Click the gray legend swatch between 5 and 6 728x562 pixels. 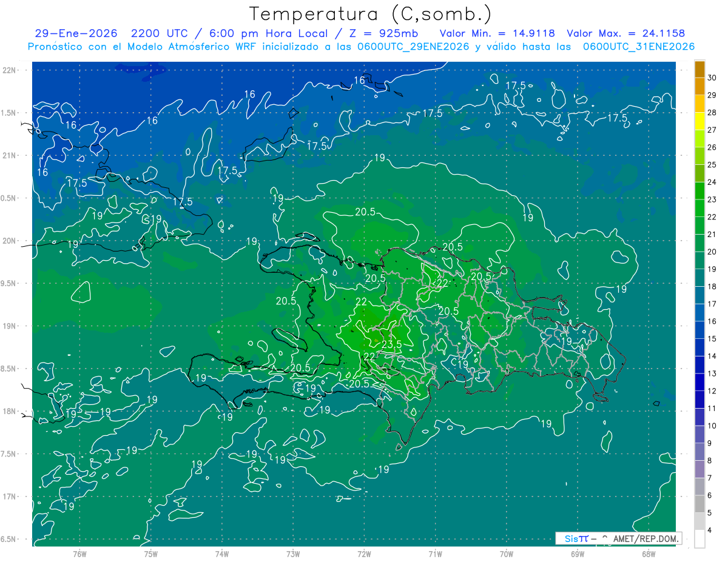coord(699,504)
